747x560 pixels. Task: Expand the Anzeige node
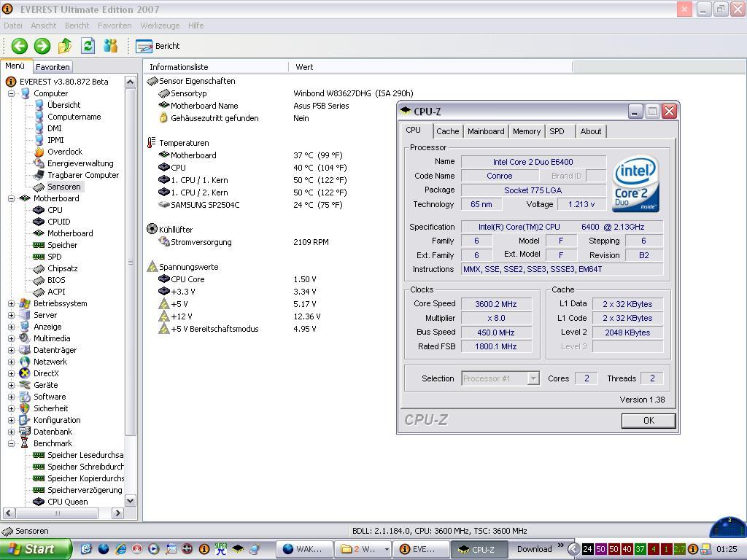(x=11, y=327)
